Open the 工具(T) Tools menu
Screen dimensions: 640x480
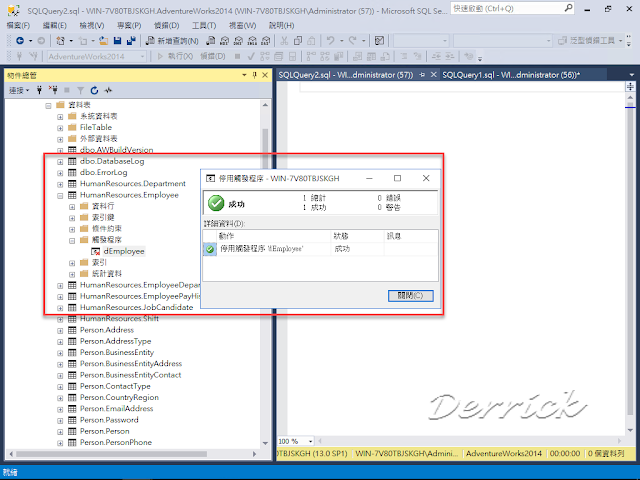(x=204, y=25)
